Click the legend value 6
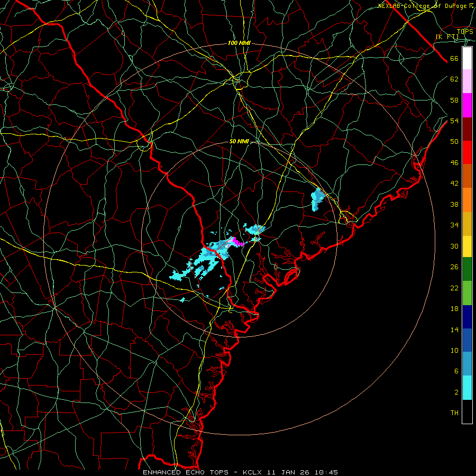 (456, 371)
